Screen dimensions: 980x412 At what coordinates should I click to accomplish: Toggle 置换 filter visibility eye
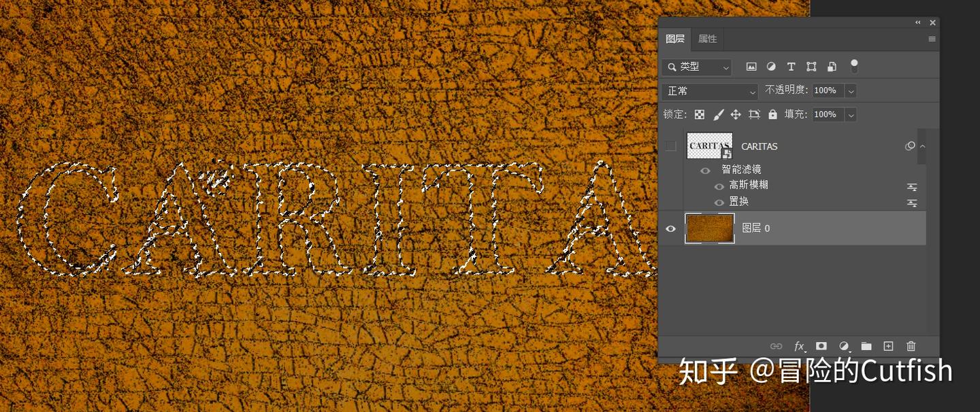coord(719,203)
